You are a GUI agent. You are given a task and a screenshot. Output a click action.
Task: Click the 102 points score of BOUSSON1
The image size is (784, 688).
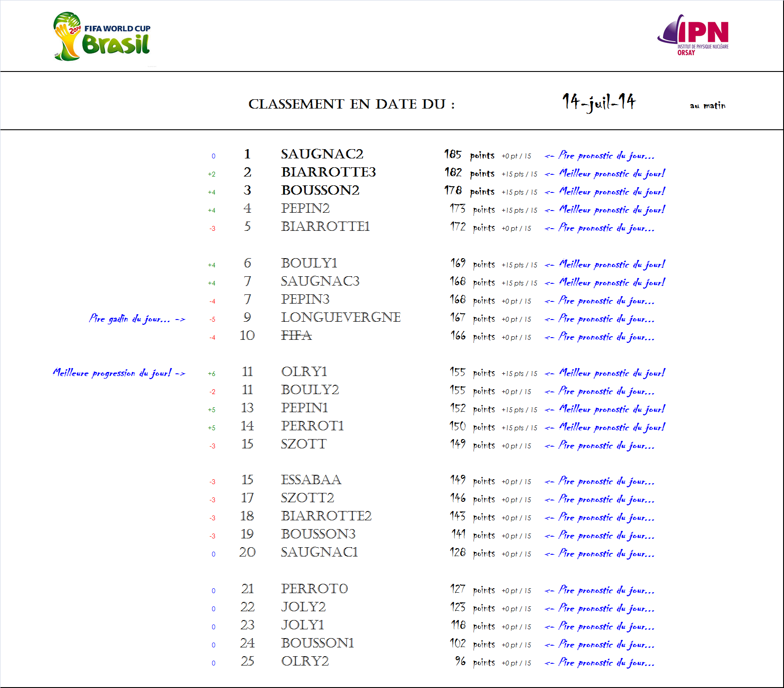pos(472,644)
